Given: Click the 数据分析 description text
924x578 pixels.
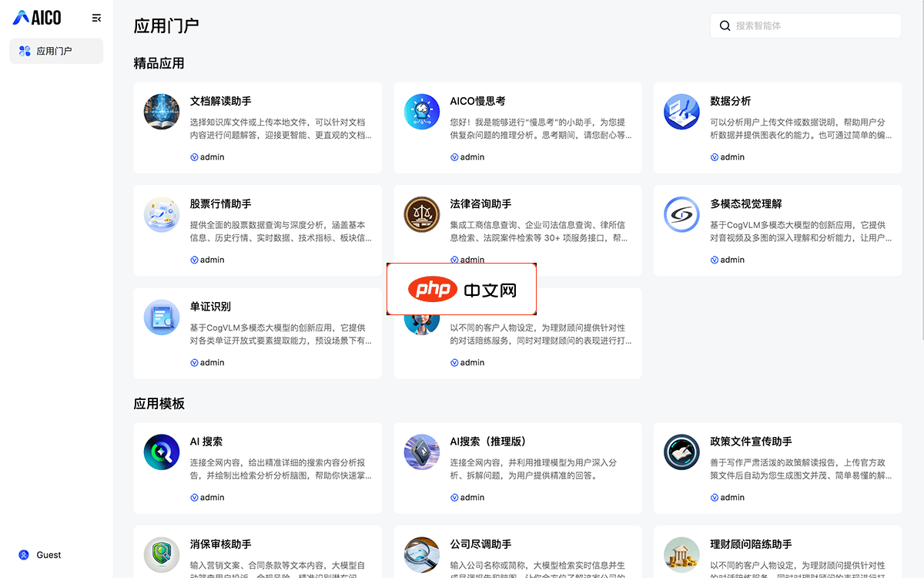Looking at the screenshot, I should (801, 129).
